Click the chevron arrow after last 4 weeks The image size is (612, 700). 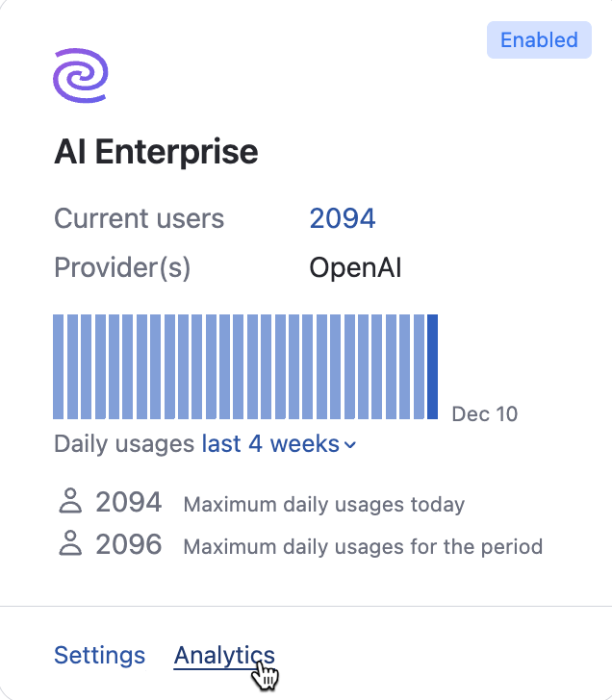point(350,445)
